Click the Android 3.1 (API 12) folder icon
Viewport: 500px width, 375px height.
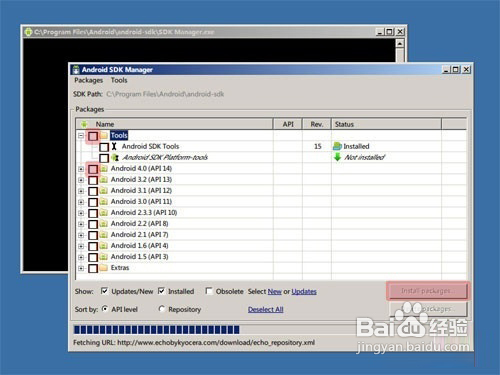click(104, 190)
